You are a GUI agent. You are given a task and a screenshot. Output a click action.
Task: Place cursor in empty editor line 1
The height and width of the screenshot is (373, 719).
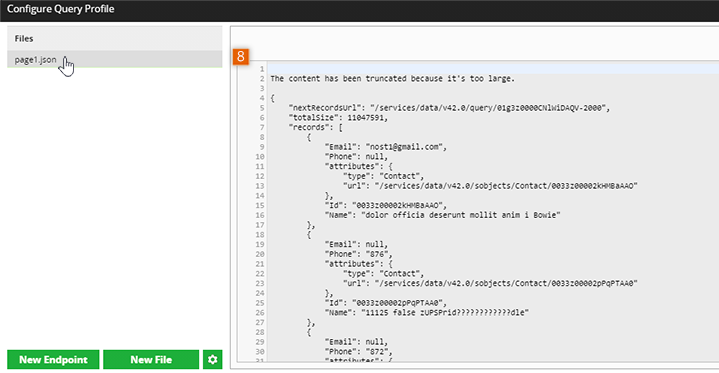click(493, 69)
